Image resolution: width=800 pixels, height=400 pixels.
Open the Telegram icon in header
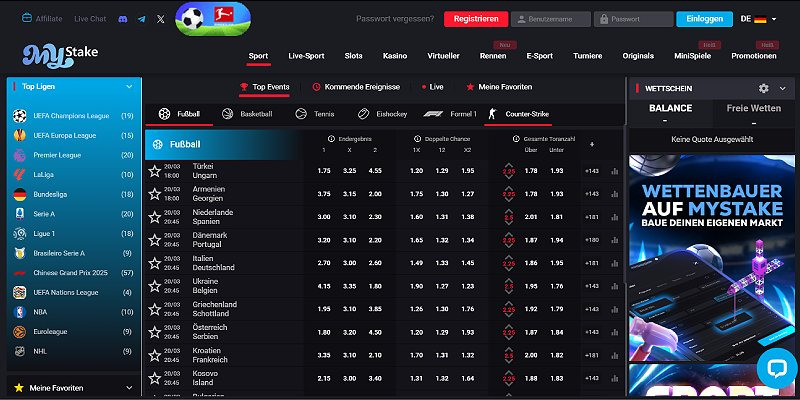click(x=141, y=19)
